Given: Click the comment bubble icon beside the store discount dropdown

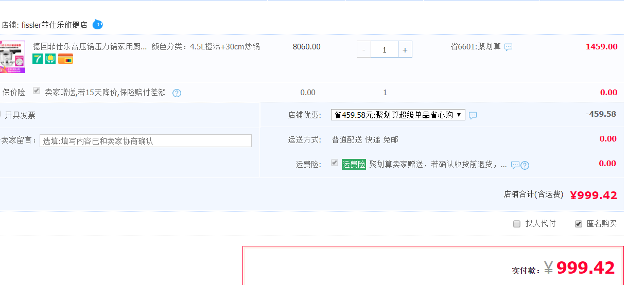Looking at the screenshot, I should 473,116.
